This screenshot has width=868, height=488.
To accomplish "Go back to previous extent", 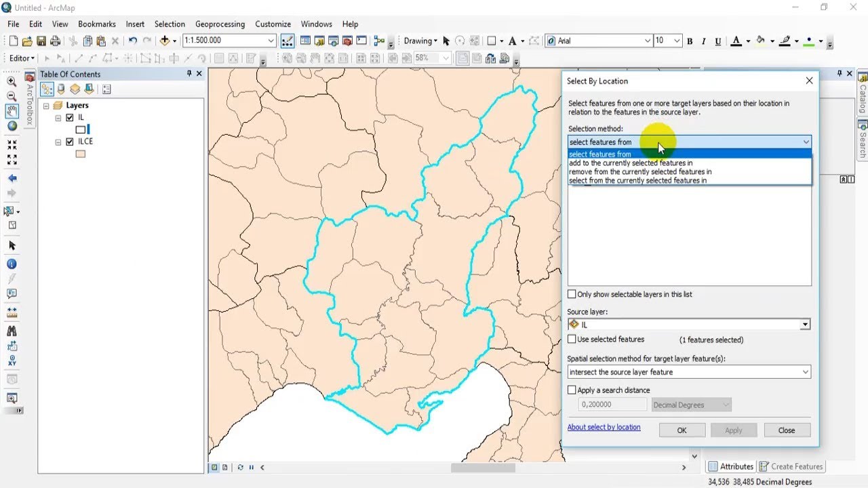I will click(12, 179).
